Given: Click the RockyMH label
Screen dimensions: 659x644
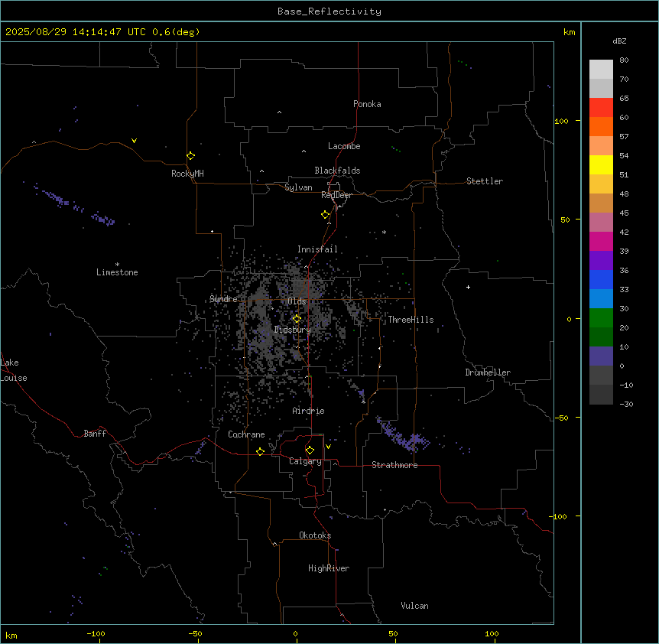Looking at the screenshot, I should (x=187, y=174).
